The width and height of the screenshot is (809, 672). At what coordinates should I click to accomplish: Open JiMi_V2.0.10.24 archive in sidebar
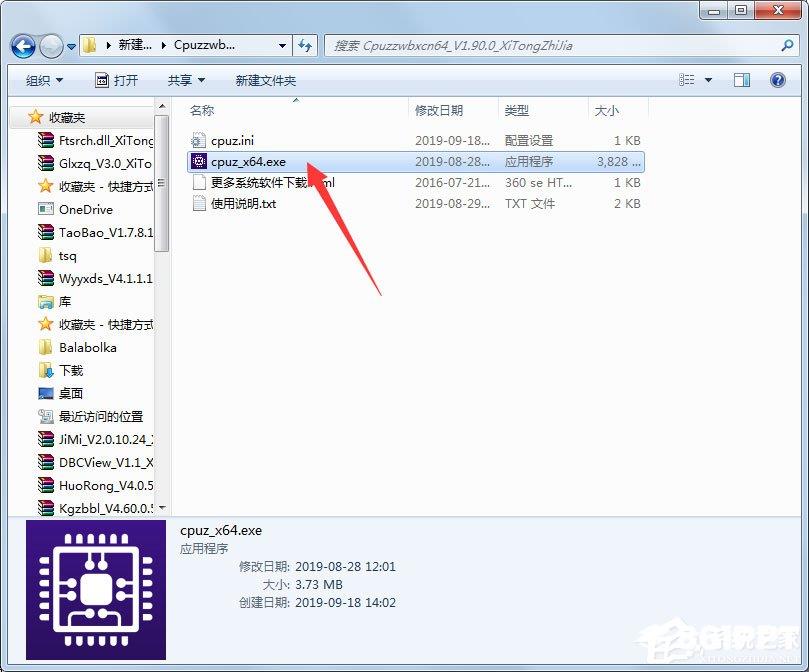coord(95,439)
